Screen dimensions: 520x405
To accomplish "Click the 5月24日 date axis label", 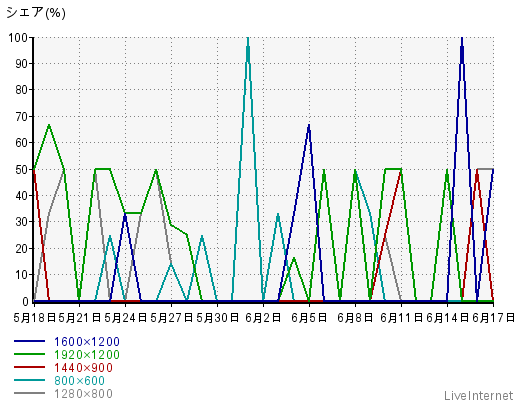I will click(x=125, y=318).
